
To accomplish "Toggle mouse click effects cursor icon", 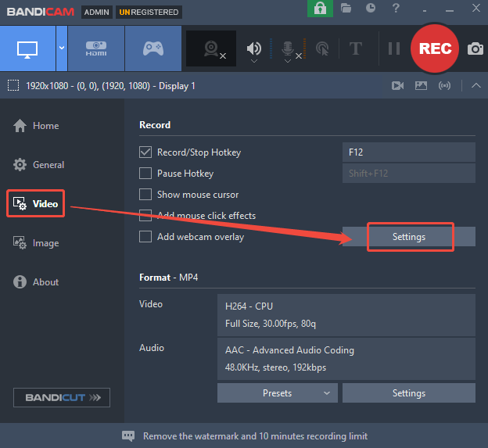I will click(322, 48).
